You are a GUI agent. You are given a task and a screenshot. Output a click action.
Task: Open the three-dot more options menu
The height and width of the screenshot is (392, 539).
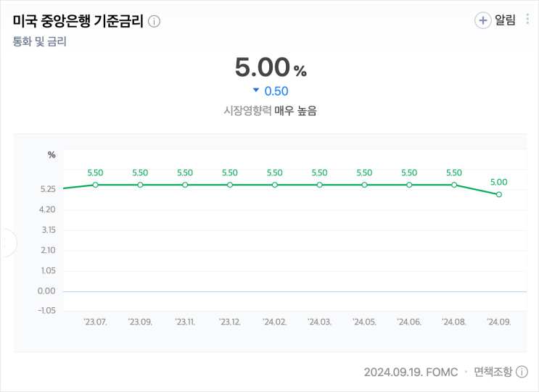point(527,20)
